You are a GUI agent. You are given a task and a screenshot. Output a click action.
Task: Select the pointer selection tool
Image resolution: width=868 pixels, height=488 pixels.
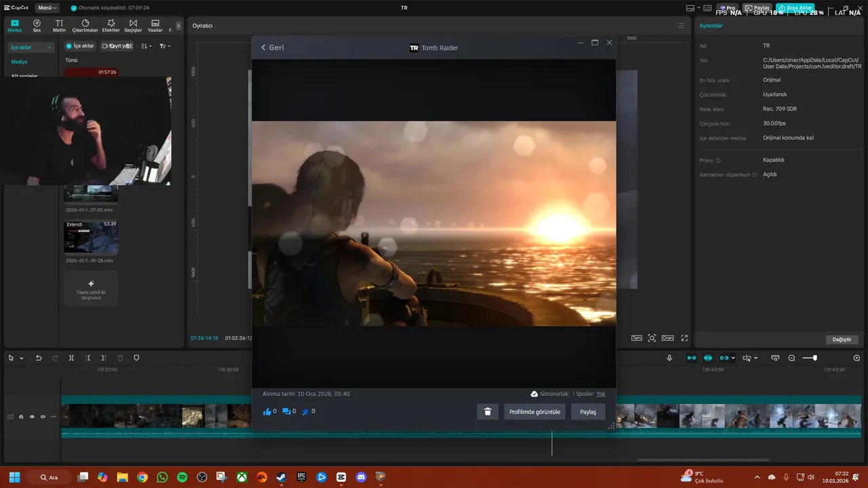click(x=12, y=358)
